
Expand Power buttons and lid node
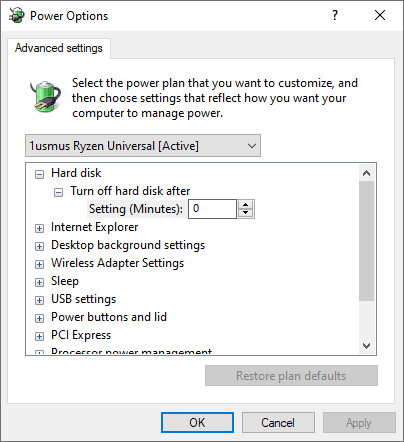(39, 318)
